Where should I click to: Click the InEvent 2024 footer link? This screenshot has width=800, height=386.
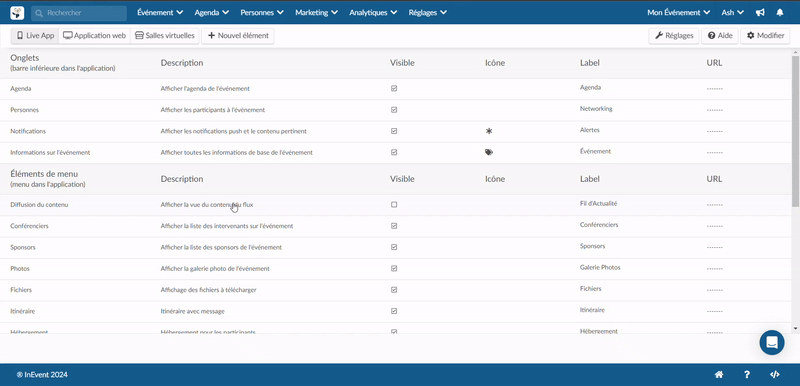42,375
